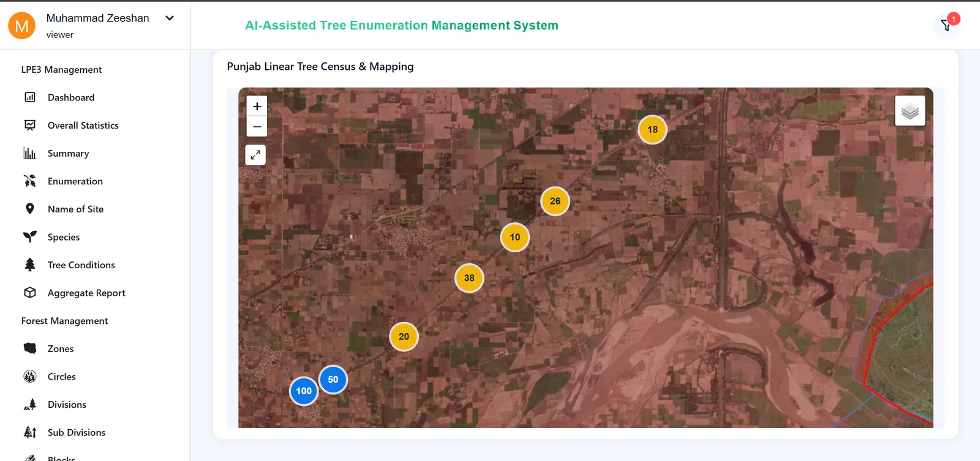Open the filter icon with notification badge

[x=947, y=25]
